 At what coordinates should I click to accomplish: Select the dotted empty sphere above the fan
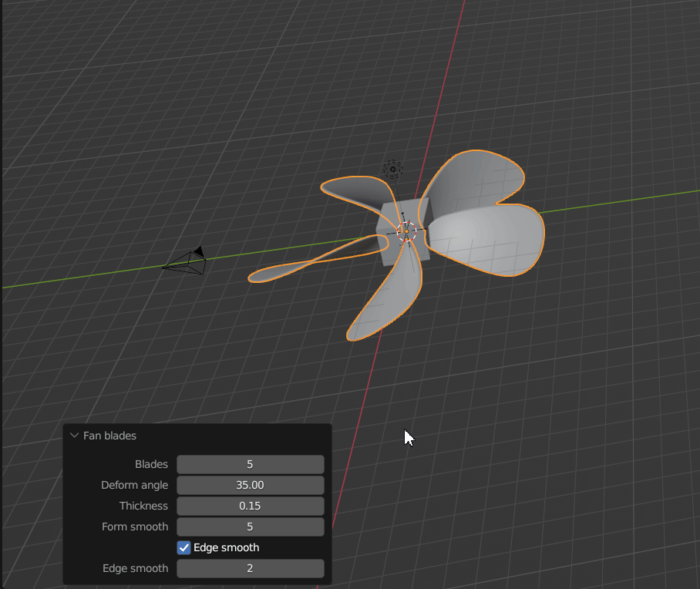click(x=392, y=168)
